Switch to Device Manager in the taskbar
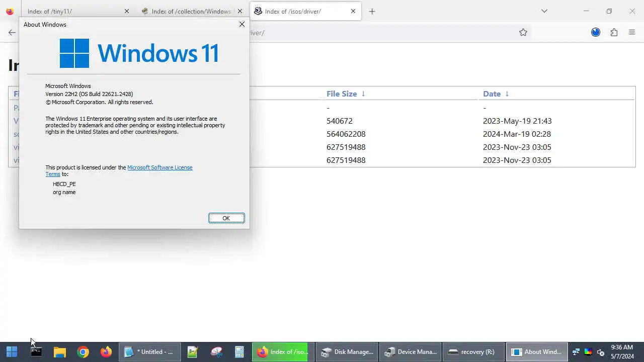 click(410, 352)
